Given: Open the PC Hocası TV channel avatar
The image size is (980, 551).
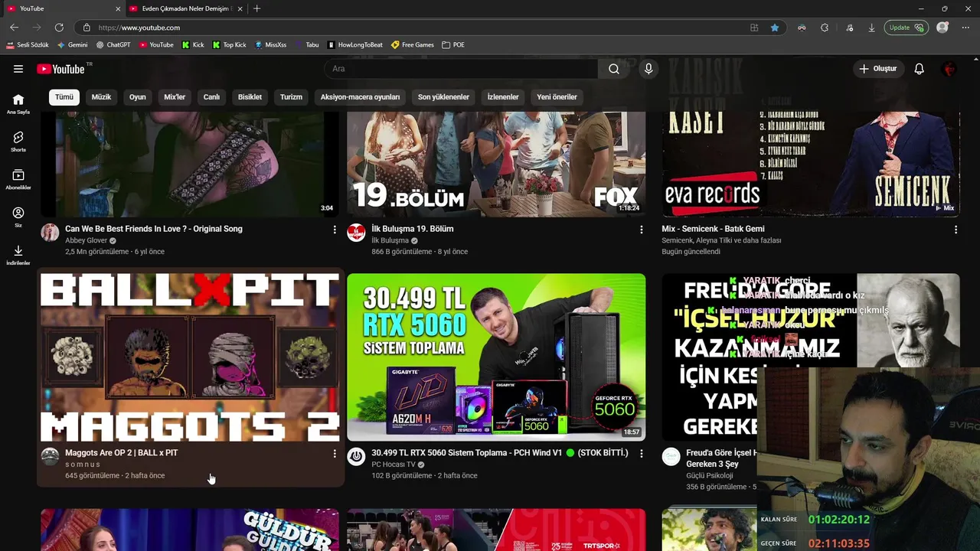Looking at the screenshot, I should click(x=356, y=457).
